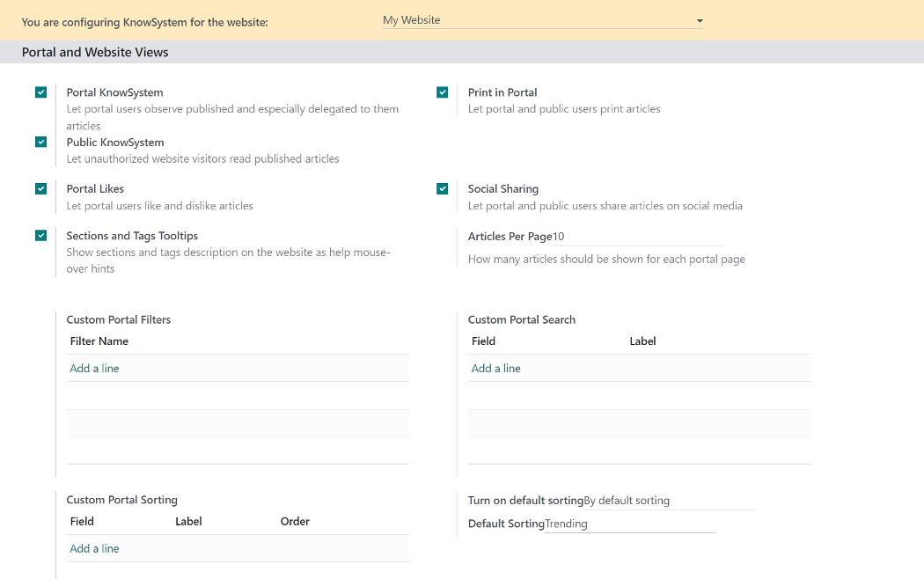This screenshot has height=579, width=924.
Task: Add a line in Custom Portal Filters
Action: click(x=94, y=368)
